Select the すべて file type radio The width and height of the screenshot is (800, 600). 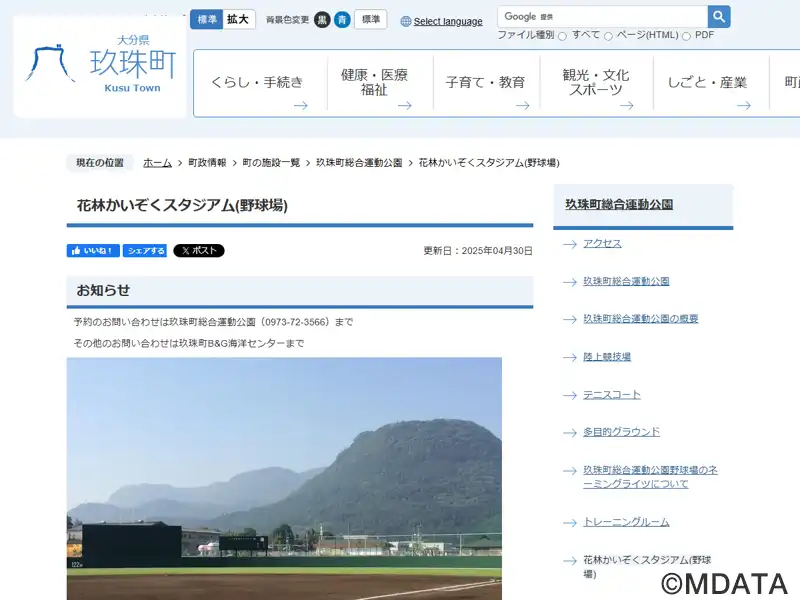(x=562, y=36)
